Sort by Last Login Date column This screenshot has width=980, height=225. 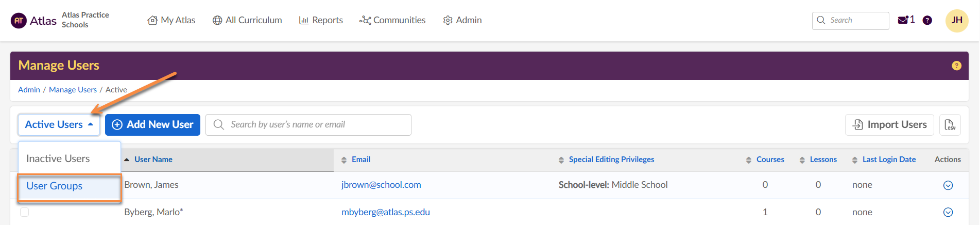(888, 159)
